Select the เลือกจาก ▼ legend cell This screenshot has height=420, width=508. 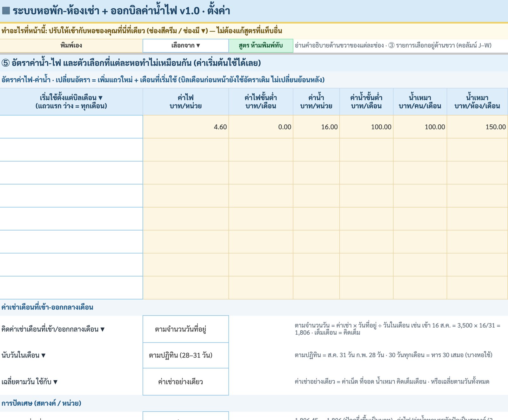click(x=186, y=45)
